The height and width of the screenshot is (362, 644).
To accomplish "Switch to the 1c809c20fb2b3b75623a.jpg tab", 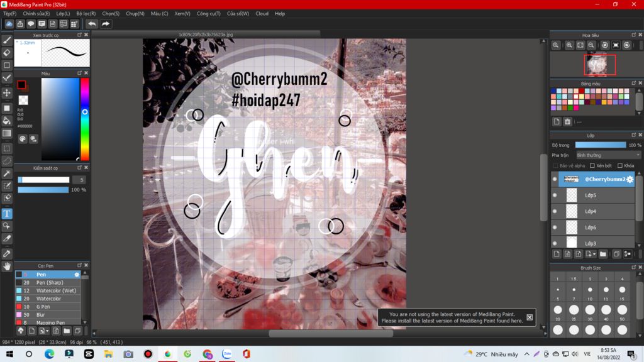I will click(x=206, y=35).
